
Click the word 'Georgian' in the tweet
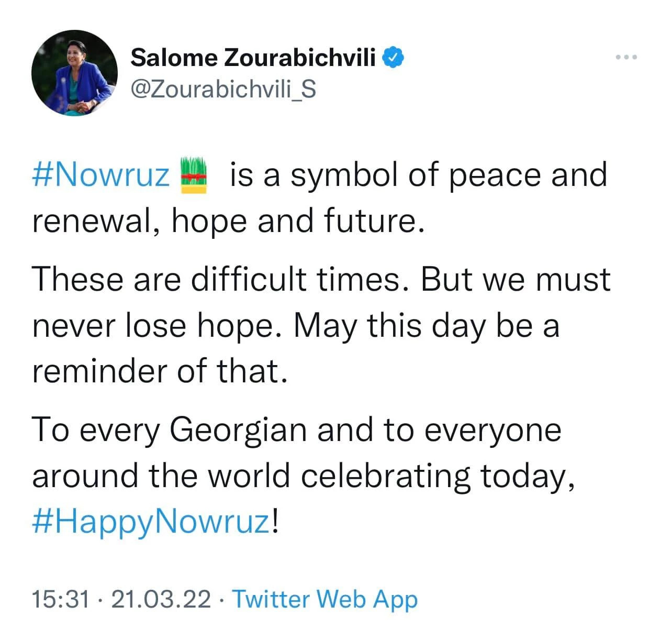click(x=238, y=431)
